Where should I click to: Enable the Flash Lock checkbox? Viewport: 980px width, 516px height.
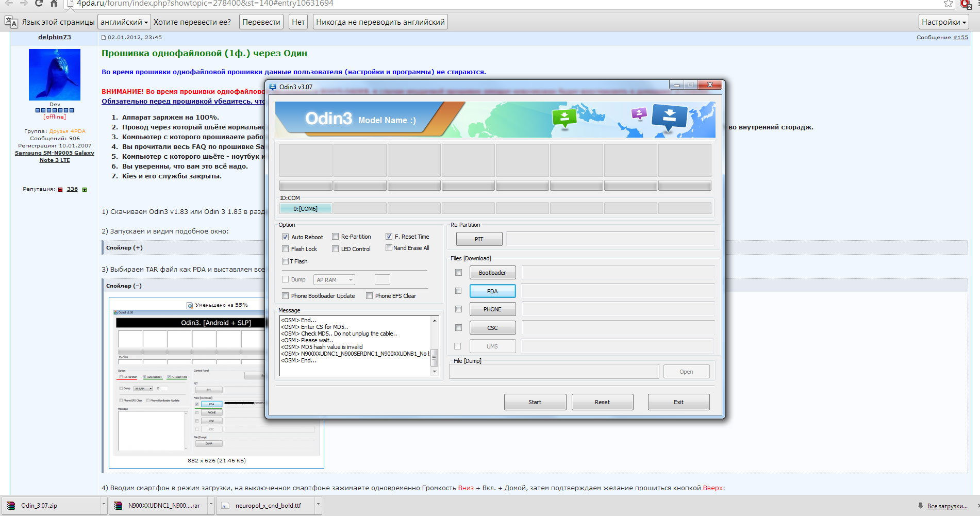click(285, 249)
